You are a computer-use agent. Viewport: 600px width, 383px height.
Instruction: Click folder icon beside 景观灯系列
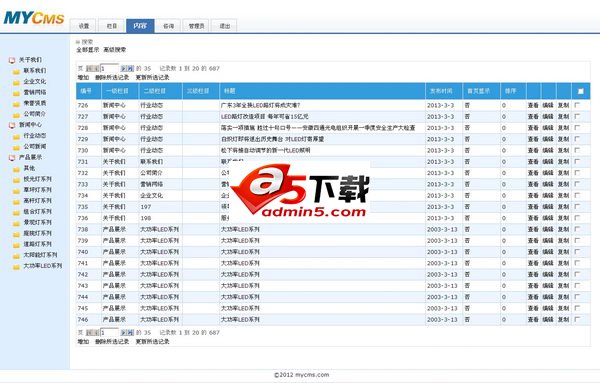tap(16, 223)
